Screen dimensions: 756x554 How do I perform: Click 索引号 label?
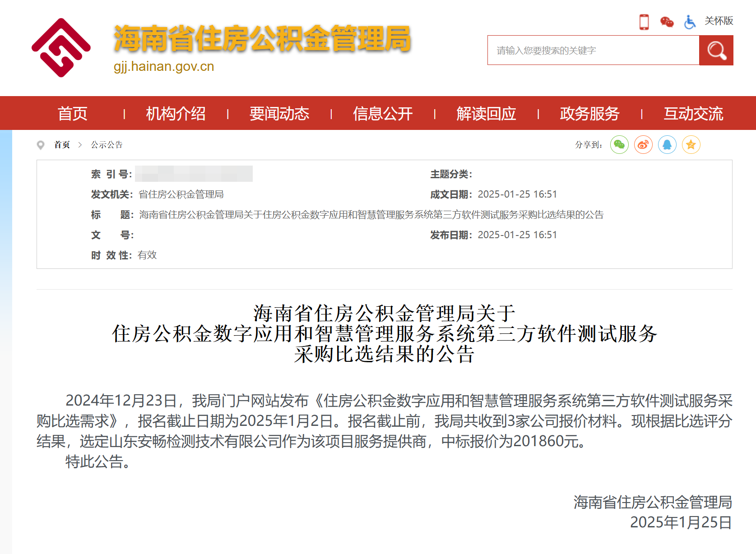(x=111, y=174)
